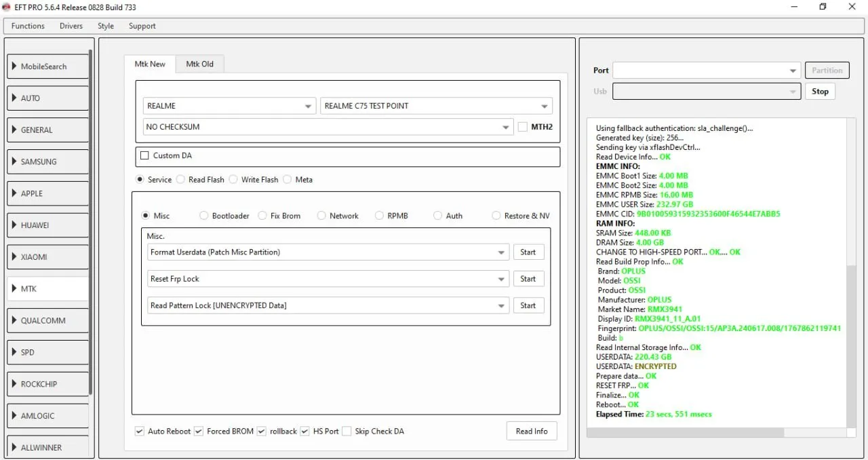Viewport: 868px width, 460px height.
Task: Open the Style menu
Action: [x=106, y=26]
